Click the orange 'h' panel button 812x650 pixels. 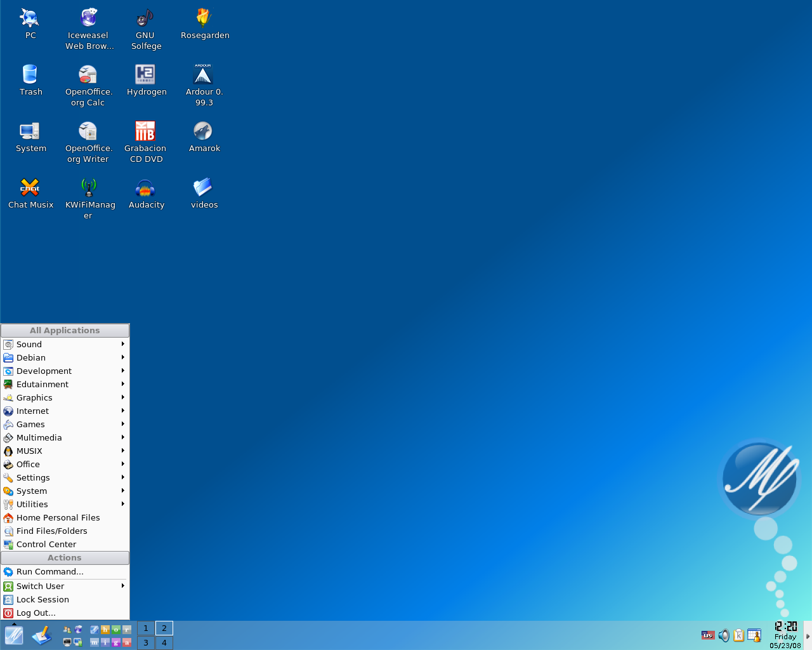point(105,630)
